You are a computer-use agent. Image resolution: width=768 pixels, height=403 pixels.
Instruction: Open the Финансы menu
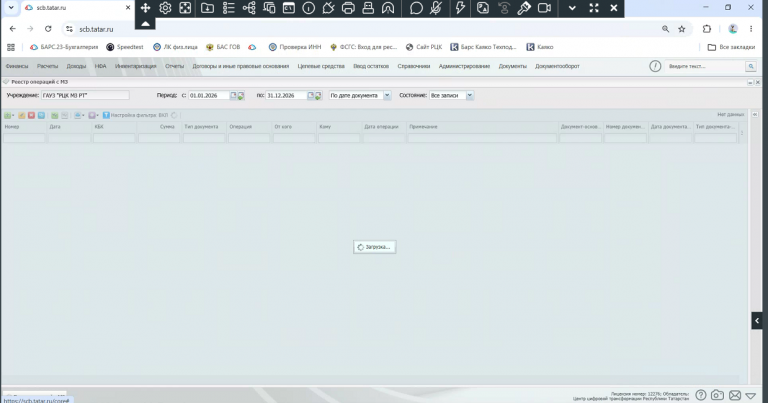17,66
